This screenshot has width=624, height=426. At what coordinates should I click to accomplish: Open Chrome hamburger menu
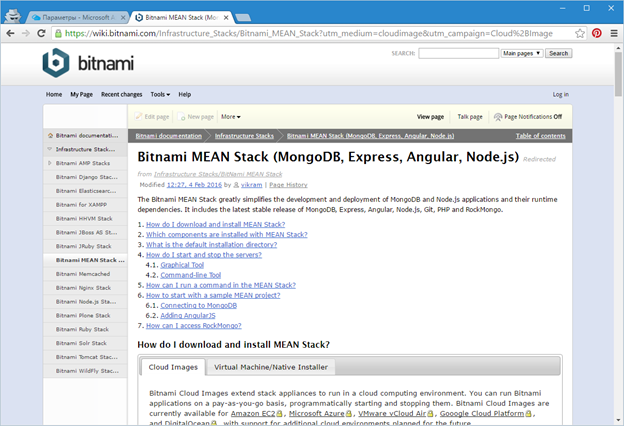[614, 33]
